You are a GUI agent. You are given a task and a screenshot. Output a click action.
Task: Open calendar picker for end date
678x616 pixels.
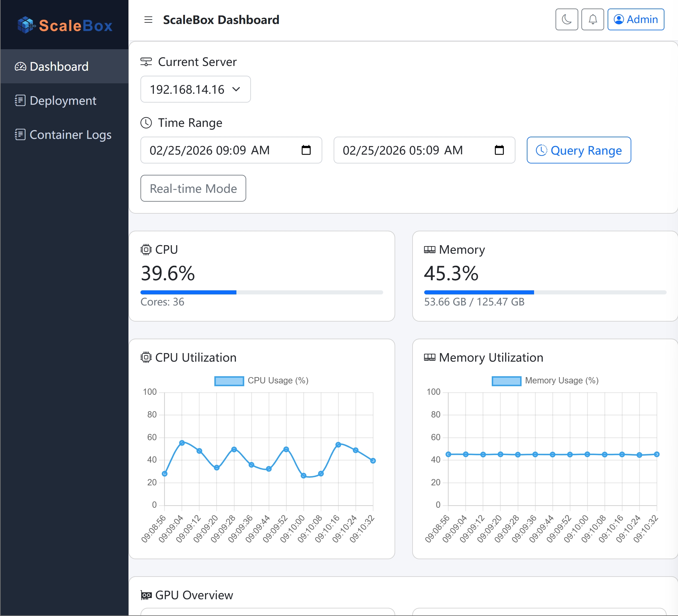point(499,150)
